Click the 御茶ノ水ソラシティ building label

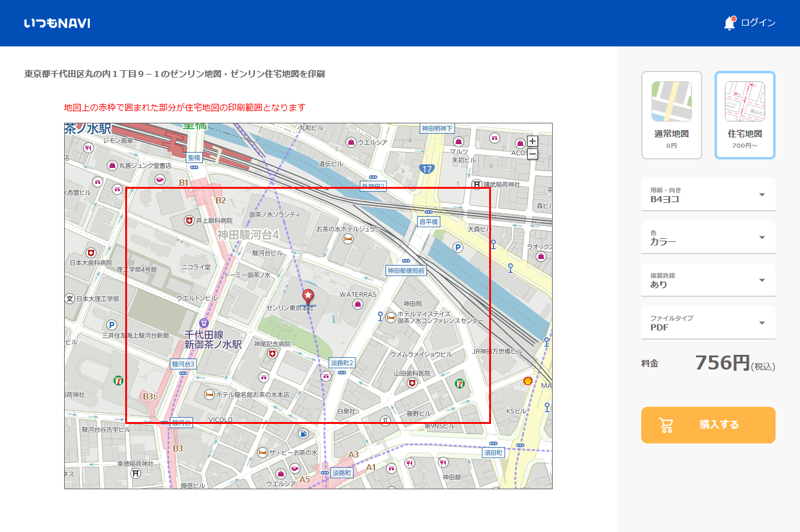(275, 214)
